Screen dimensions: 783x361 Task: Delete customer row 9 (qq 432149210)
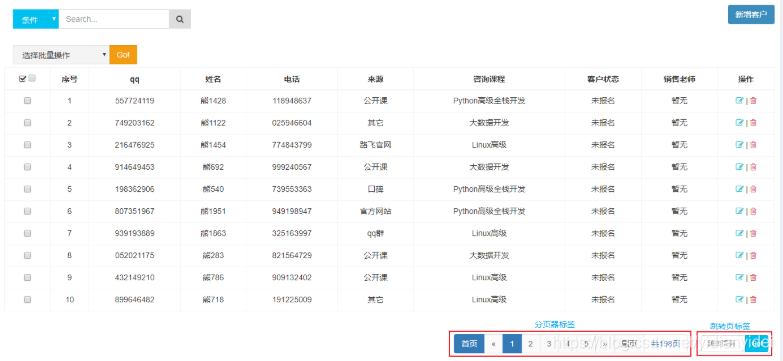[753, 277]
